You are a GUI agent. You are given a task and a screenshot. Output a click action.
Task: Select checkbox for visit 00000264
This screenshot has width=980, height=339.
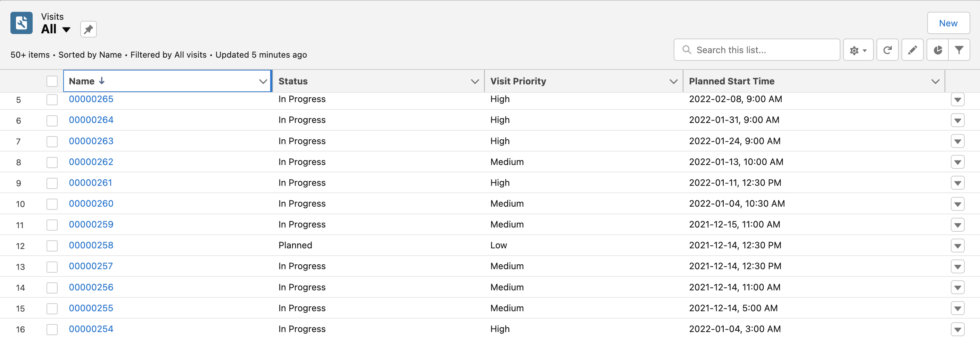(52, 121)
